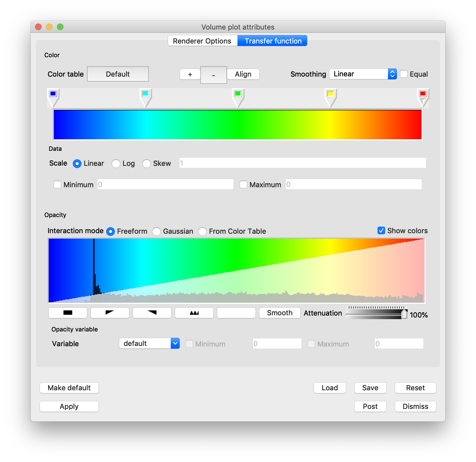Click the solid black rectangle opacity preset button
This screenshot has width=476, height=462.
pyautogui.click(x=68, y=313)
